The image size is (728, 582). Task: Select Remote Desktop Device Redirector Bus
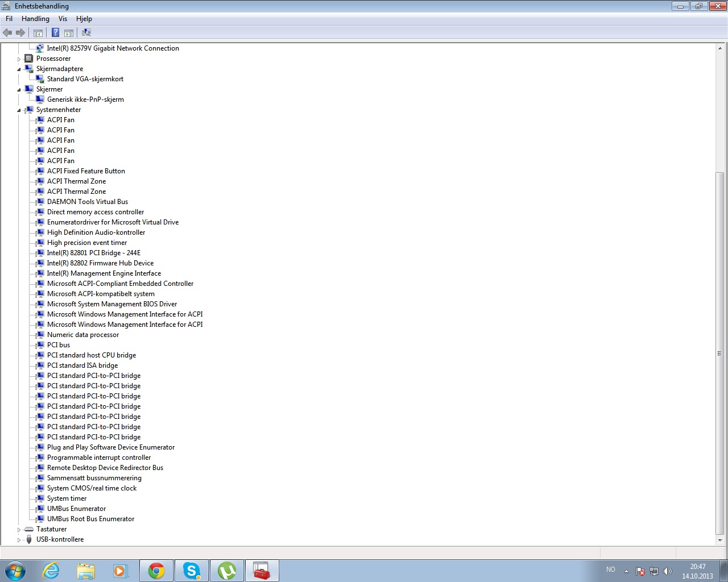click(x=105, y=468)
